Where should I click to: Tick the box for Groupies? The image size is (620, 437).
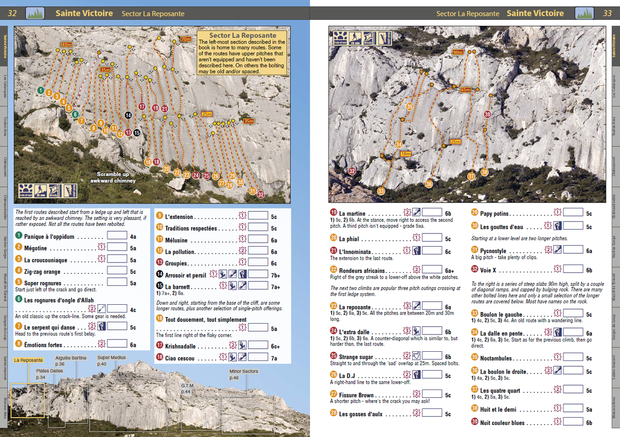[x=258, y=262]
